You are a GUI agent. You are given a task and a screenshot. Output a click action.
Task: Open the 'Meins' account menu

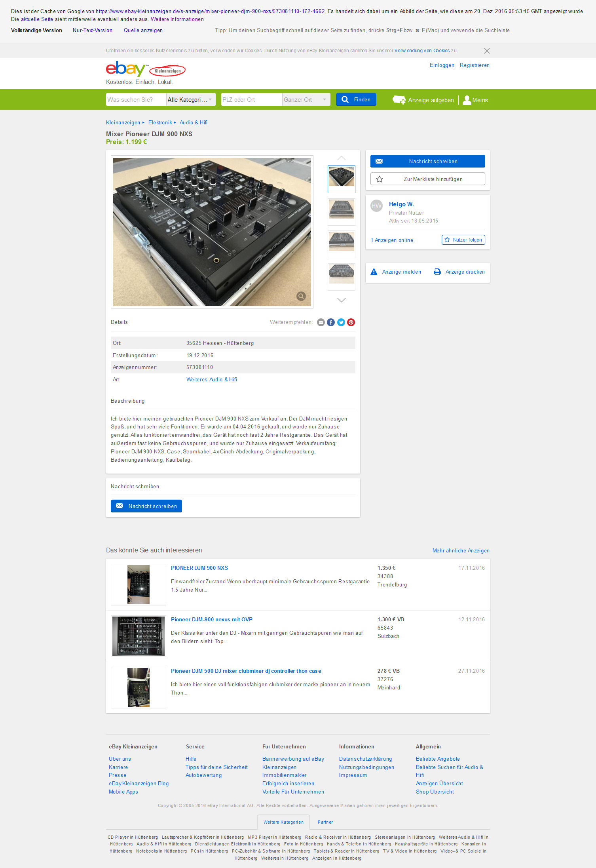[x=475, y=100]
